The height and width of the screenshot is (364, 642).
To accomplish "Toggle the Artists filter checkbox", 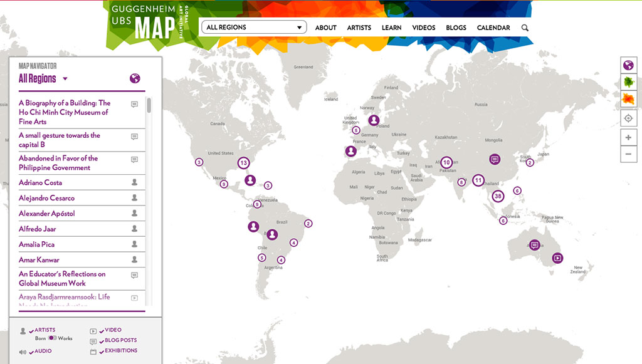I will click(31, 331).
